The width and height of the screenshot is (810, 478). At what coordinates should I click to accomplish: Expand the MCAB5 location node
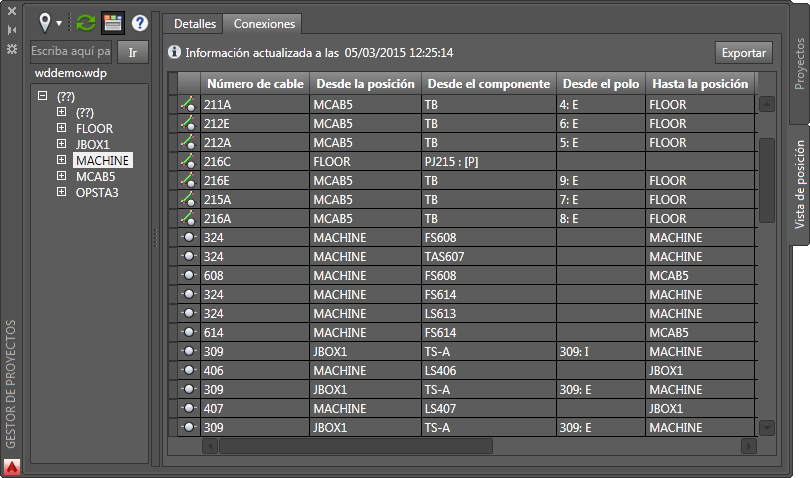62,176
